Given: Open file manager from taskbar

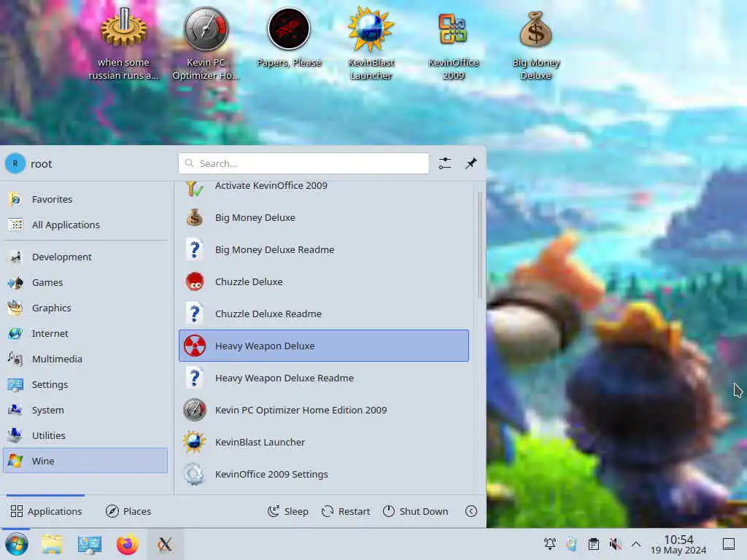Looking at the screenshot, I should 52,544.
